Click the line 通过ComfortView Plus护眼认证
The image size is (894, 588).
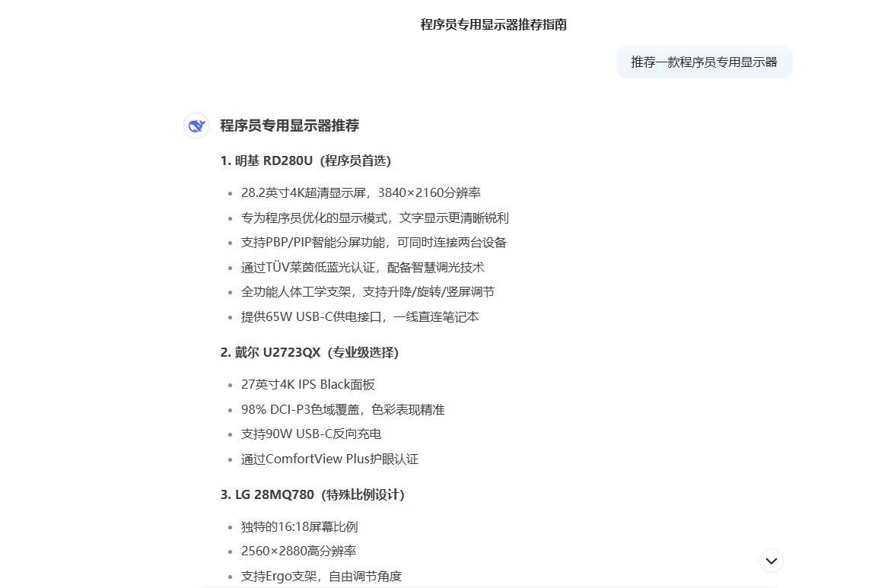click(x=329, y=459)
